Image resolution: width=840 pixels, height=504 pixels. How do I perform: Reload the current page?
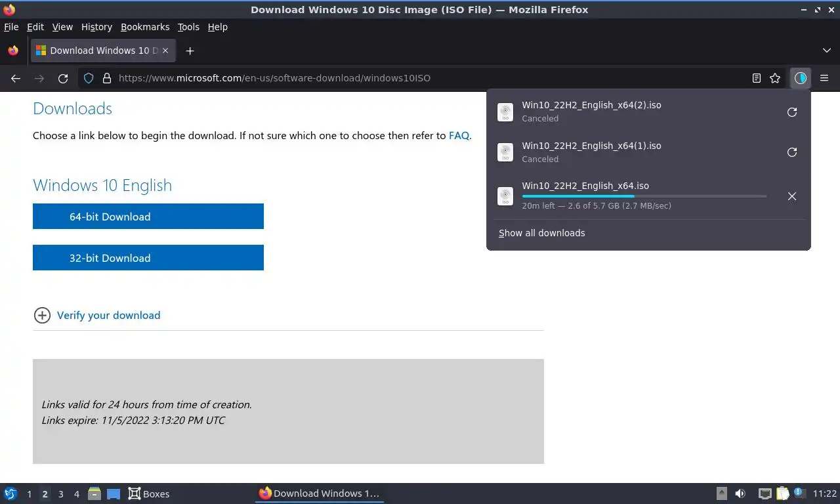63,78
